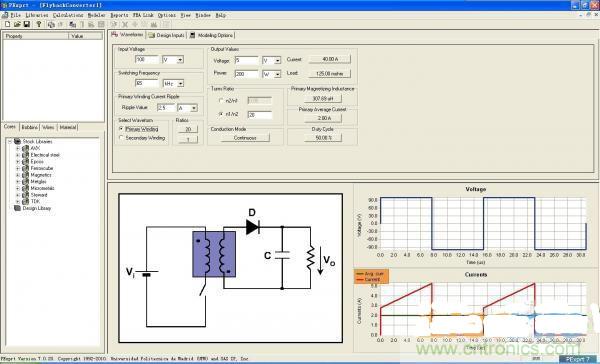Click the Continuous conduction mode button
The width and height of the screenshot is (600, 364).
click(x=245, y=138)
